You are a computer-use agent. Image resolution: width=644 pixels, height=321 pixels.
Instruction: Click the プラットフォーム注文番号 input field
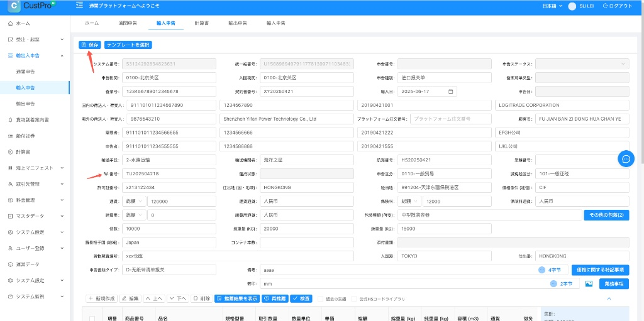[451, 119]
